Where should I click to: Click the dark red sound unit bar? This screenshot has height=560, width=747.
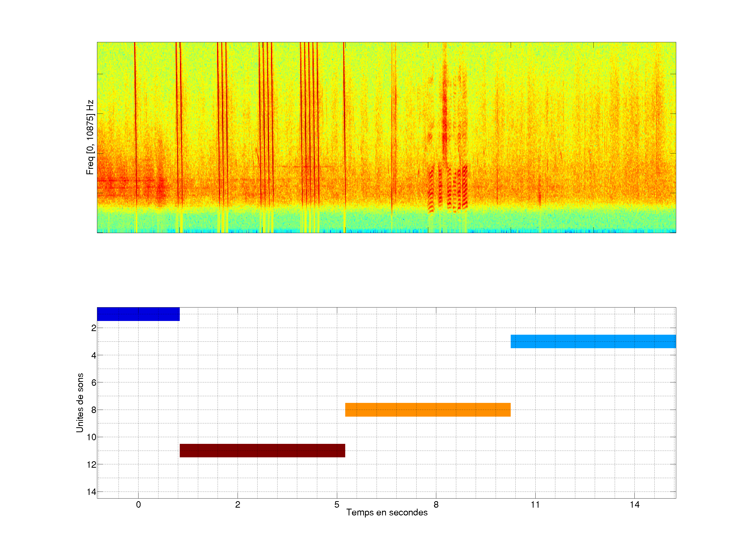pyautogui.click(x=262, y=450)
